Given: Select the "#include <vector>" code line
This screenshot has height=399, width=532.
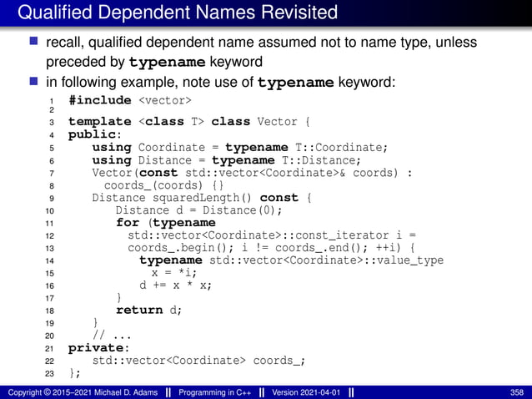Looking at the screenshot, I should click(130, 100).
